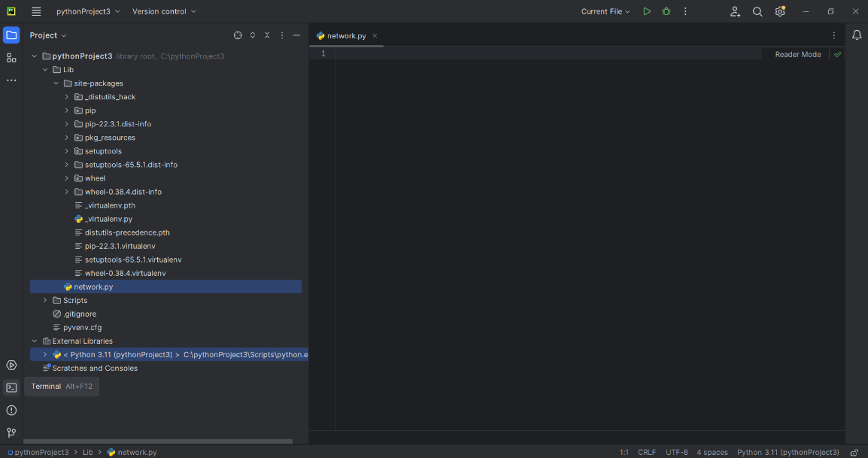This screenshot has width=868, height=458.
Task: Open the Structure tool window icon
Action: pos(11,58)
